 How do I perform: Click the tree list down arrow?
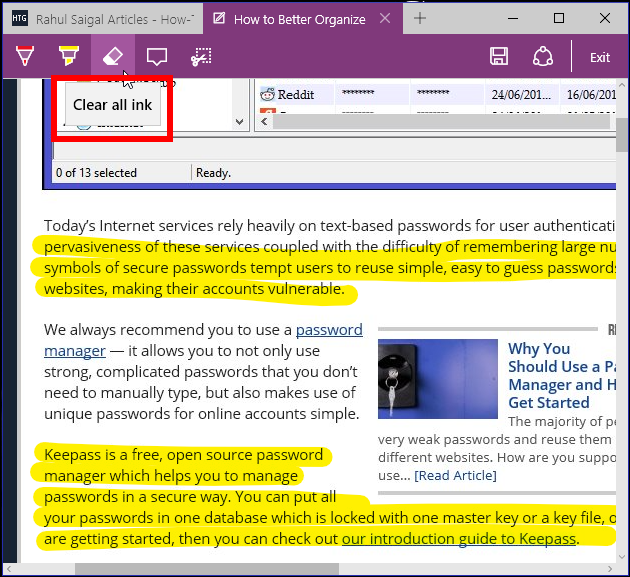pyautogui.click(x=239, y=122)
